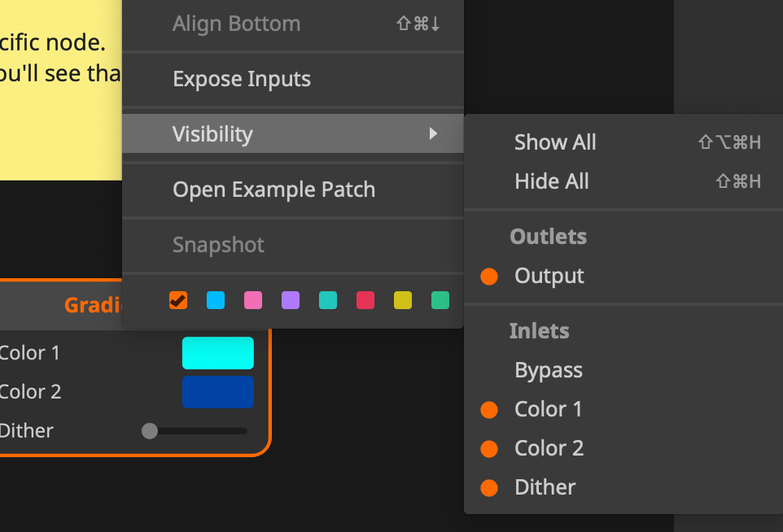Select the orange checked color swatch
Screen dimensions: 783x532
pos(178,301)
